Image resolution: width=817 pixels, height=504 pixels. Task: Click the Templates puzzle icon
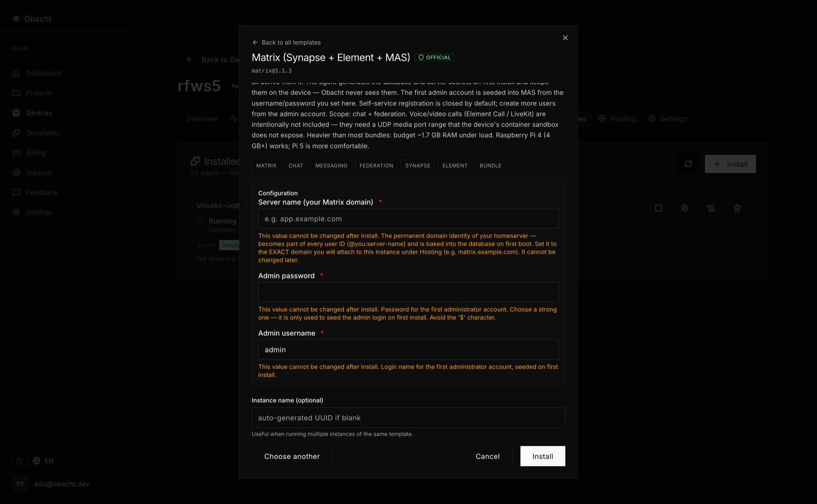pyautogui.click(x=16, y=133)
